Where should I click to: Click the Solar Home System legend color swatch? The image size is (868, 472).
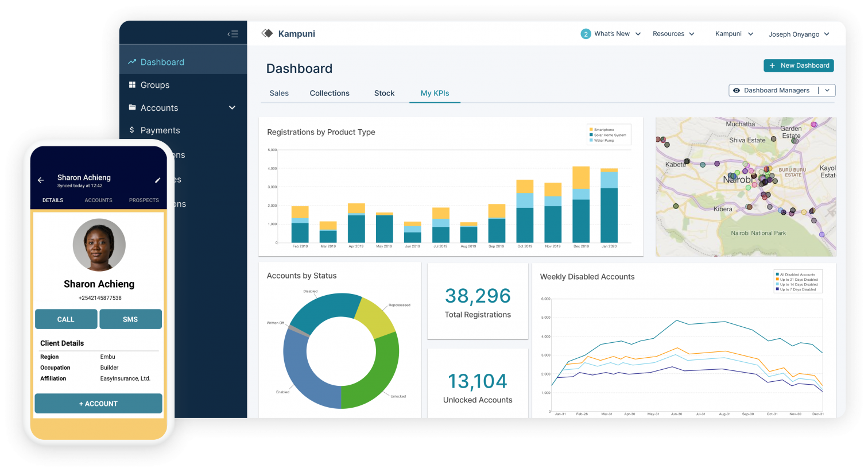tap(591, 136)
